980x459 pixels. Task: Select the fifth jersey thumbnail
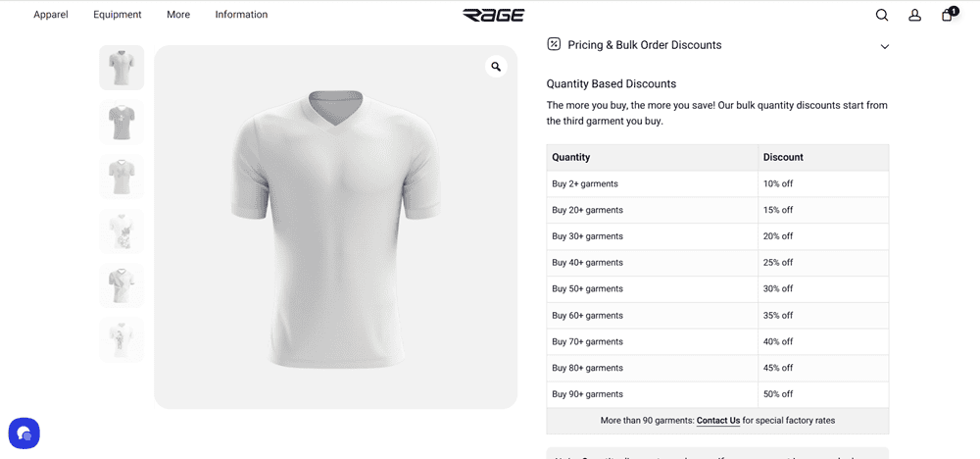pyautogui.click(x=122, y=285)
